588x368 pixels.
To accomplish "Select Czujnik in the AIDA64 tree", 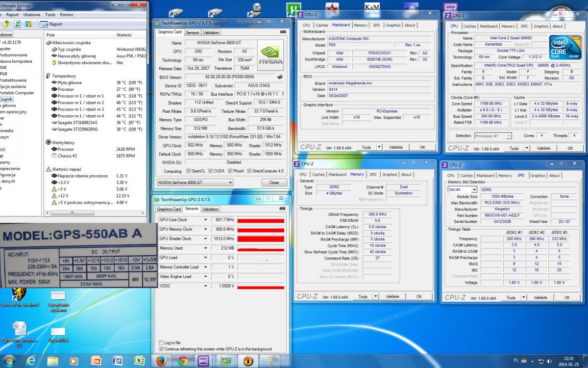I will (6, 99).
